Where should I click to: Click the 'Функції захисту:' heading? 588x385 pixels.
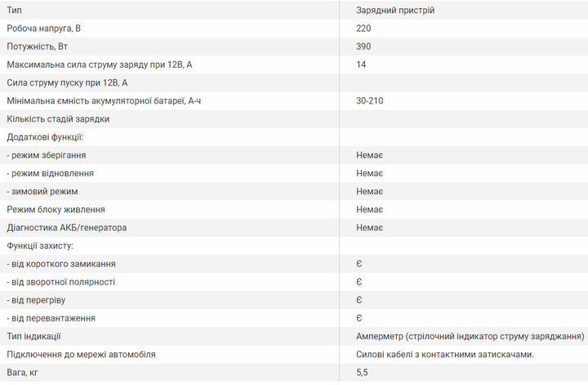pos(40,246)
